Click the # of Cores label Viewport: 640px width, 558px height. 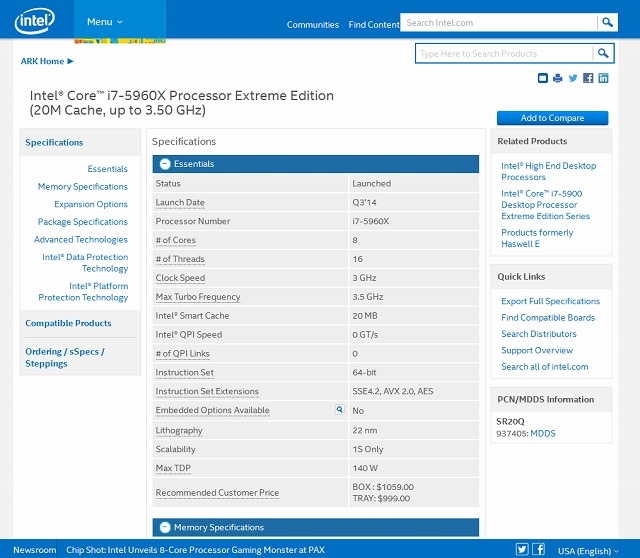click(x=176, y=240)
